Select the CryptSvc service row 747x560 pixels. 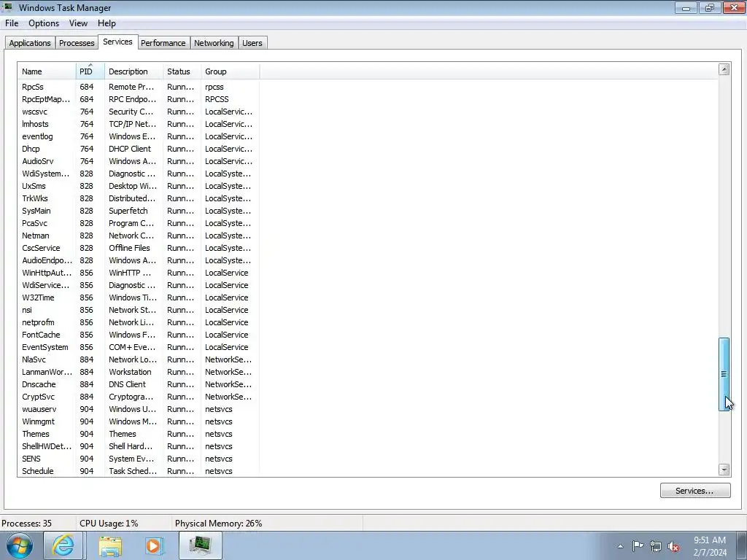139,396
